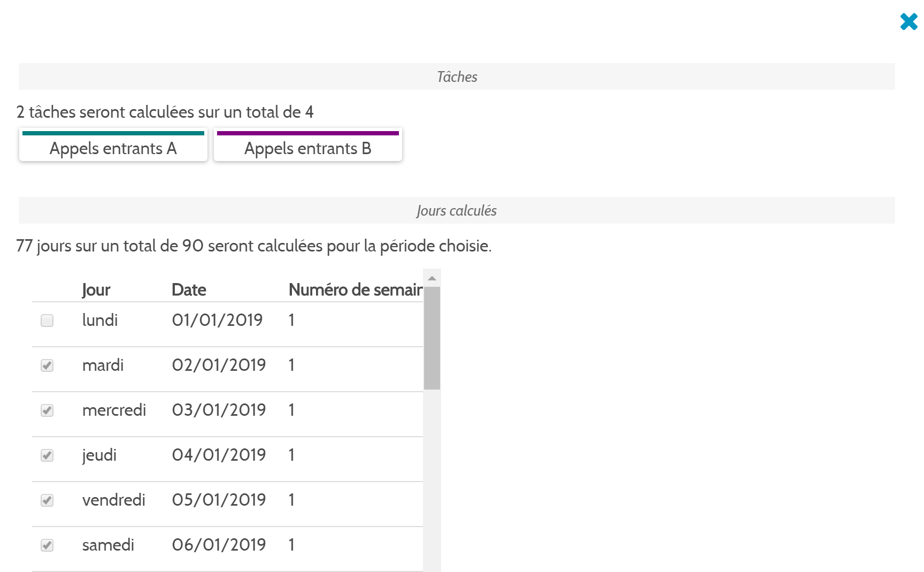Click the Tâches section header
This screenshot has height=572, width=924.
coord(457,77)
